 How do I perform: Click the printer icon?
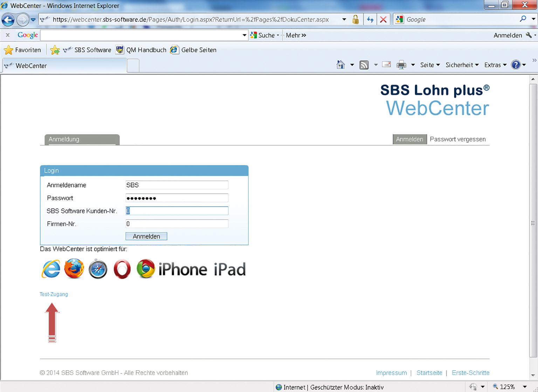tap(401, 65)
